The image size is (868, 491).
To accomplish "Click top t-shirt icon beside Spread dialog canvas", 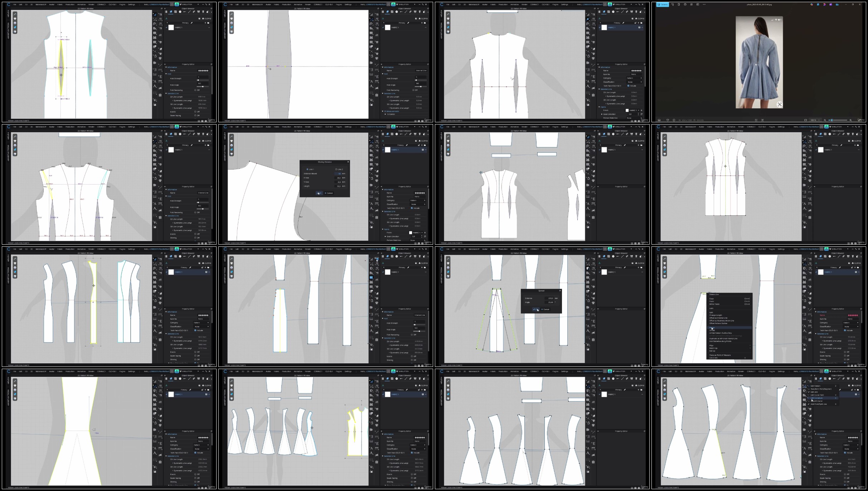I will 448,263.
